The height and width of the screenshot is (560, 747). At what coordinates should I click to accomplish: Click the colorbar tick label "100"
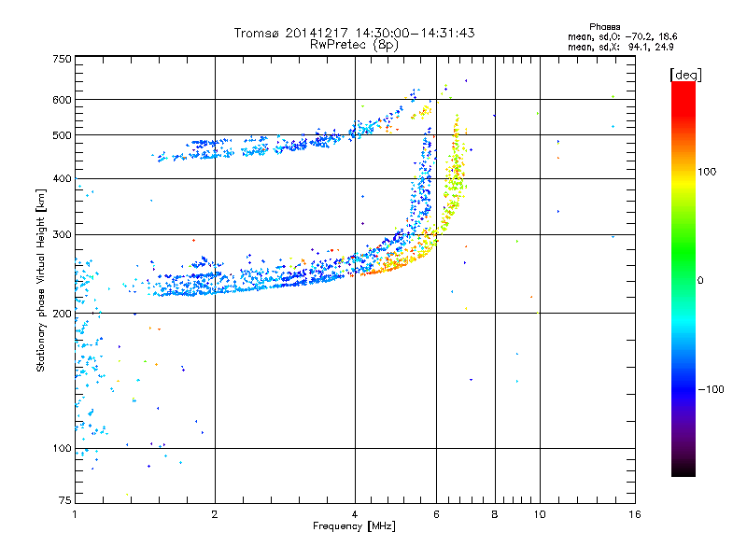point(707,172)
